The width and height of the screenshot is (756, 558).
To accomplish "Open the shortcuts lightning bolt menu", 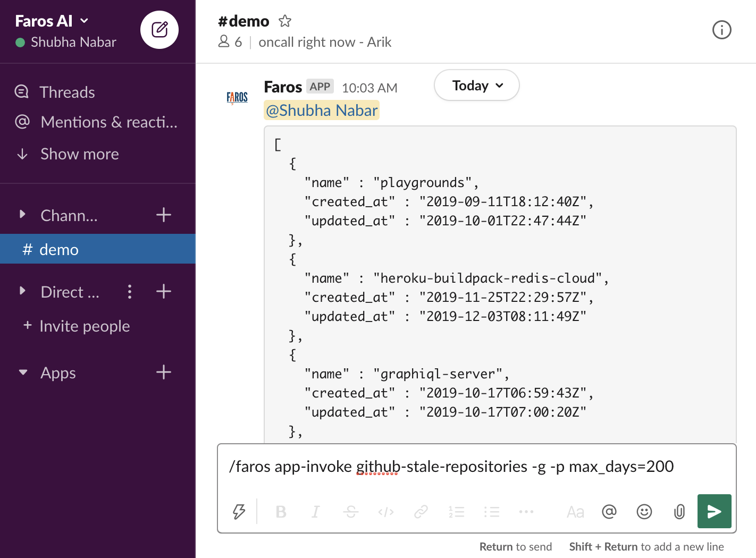I will (239, 512).
